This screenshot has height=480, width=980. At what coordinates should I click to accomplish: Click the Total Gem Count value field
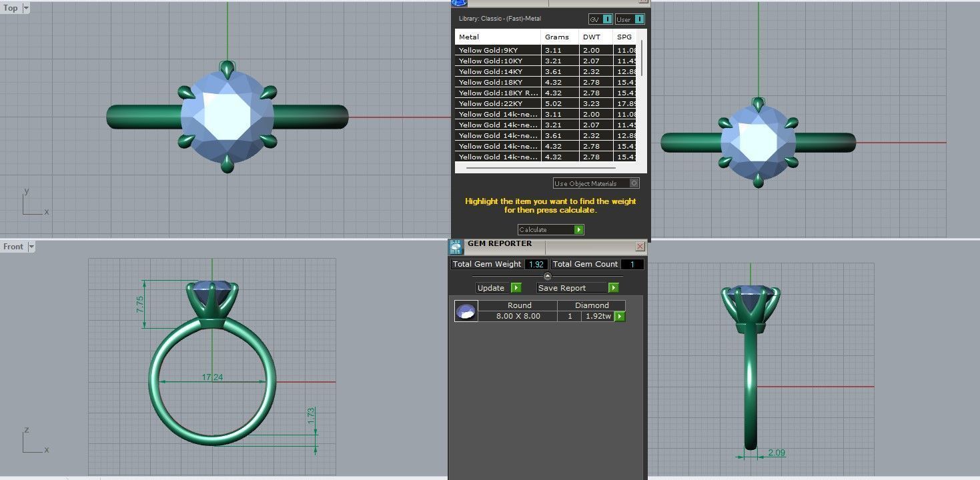click(632, 264)
